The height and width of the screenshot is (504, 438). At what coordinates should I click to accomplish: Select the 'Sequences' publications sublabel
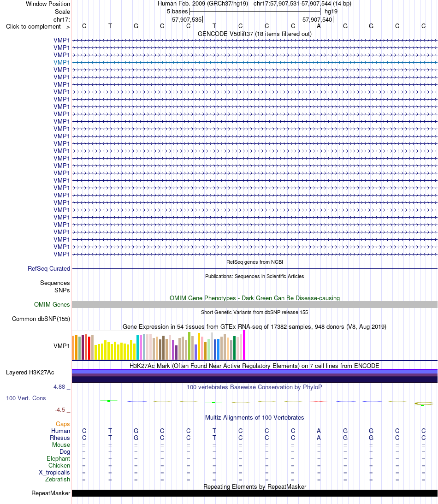pos(55,283)
